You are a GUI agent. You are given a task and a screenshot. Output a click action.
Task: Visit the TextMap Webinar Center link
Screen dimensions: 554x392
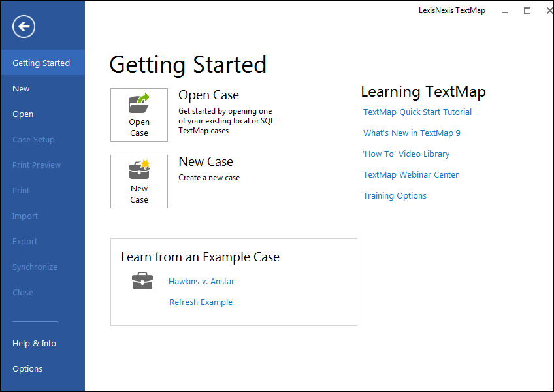point(410,174)
